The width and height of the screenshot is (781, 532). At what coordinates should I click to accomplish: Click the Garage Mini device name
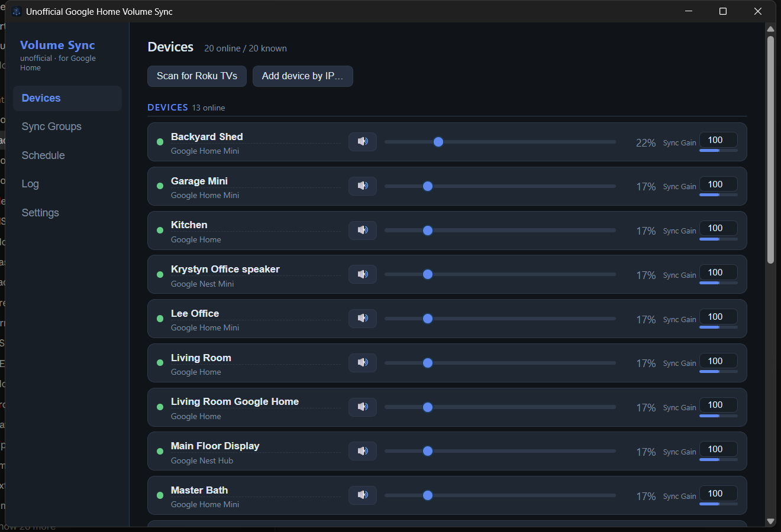[199, 181]
